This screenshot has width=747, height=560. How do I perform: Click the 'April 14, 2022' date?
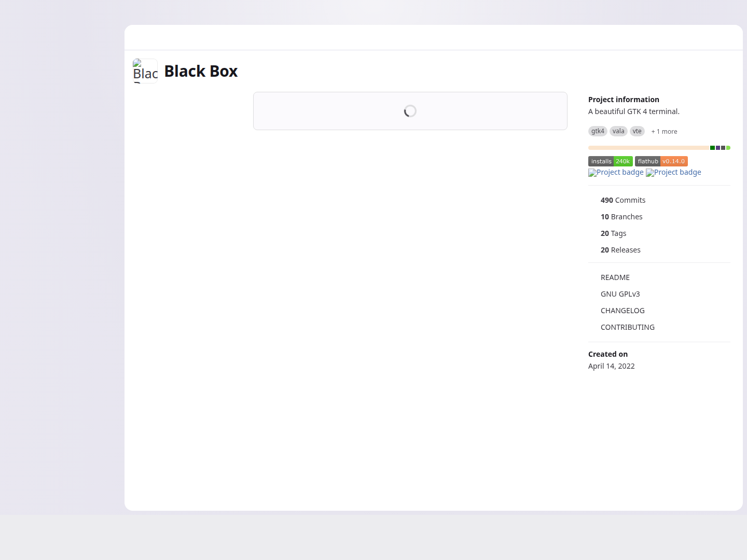612,366
